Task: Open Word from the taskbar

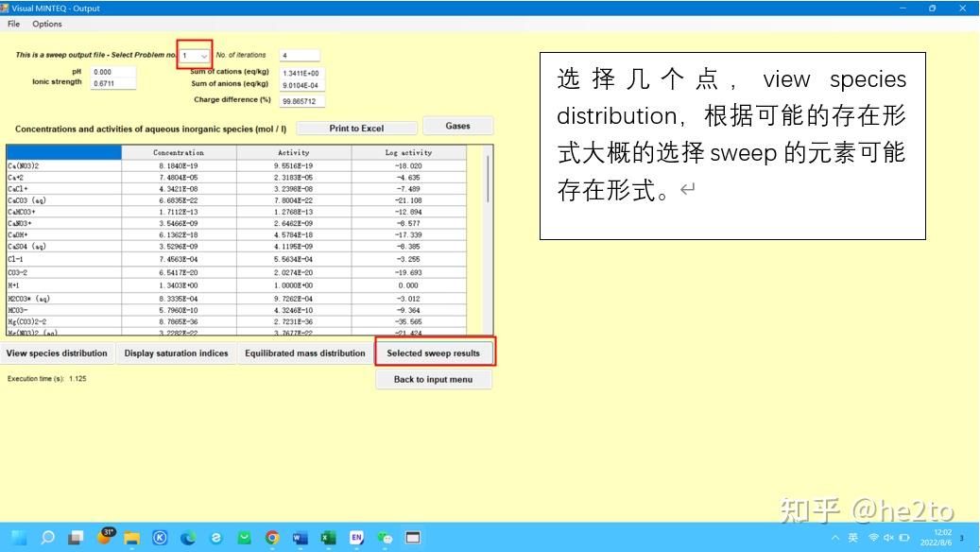Action: point(298,537)
